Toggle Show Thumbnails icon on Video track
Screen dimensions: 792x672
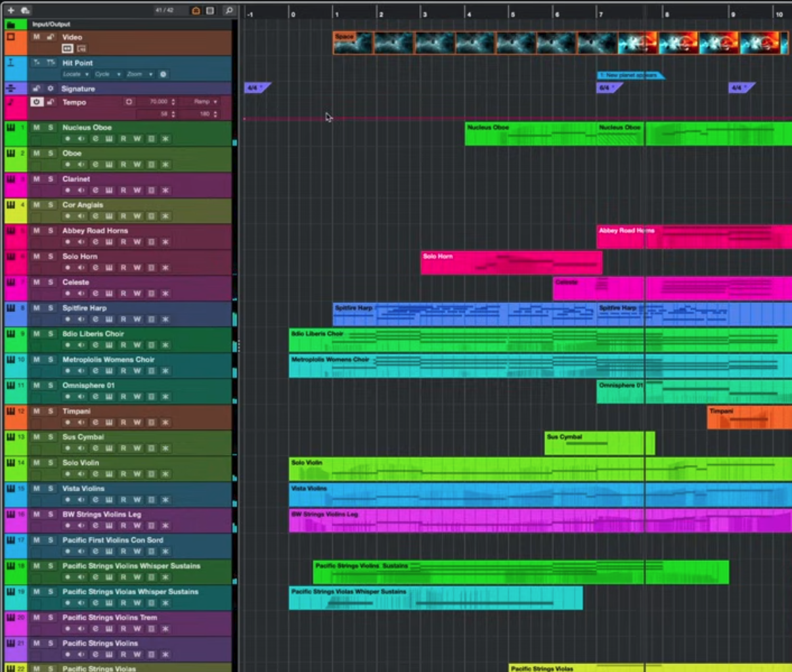pos(81,49)
